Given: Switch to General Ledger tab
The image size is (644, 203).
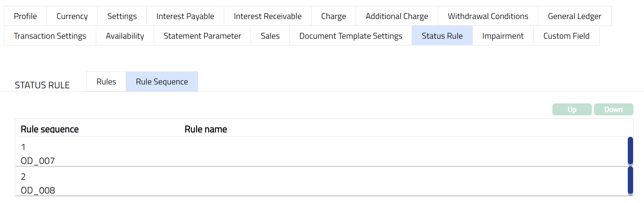Looking at the screenshot, I should [x=574, y=16].
